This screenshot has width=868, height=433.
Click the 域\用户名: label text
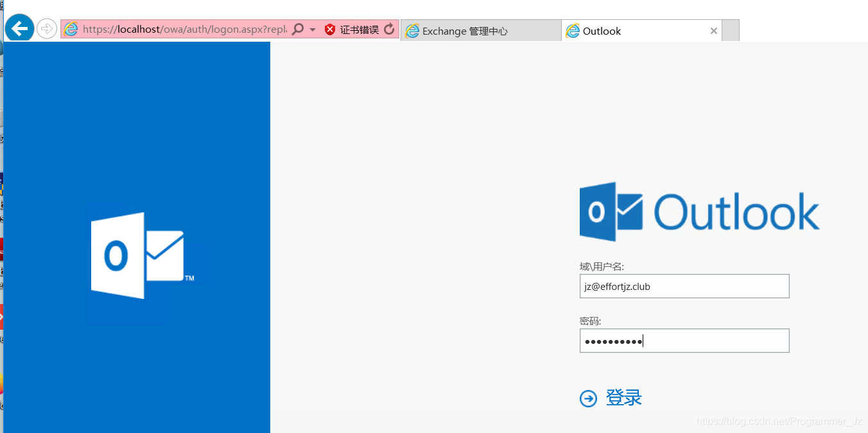pos(602,267)
